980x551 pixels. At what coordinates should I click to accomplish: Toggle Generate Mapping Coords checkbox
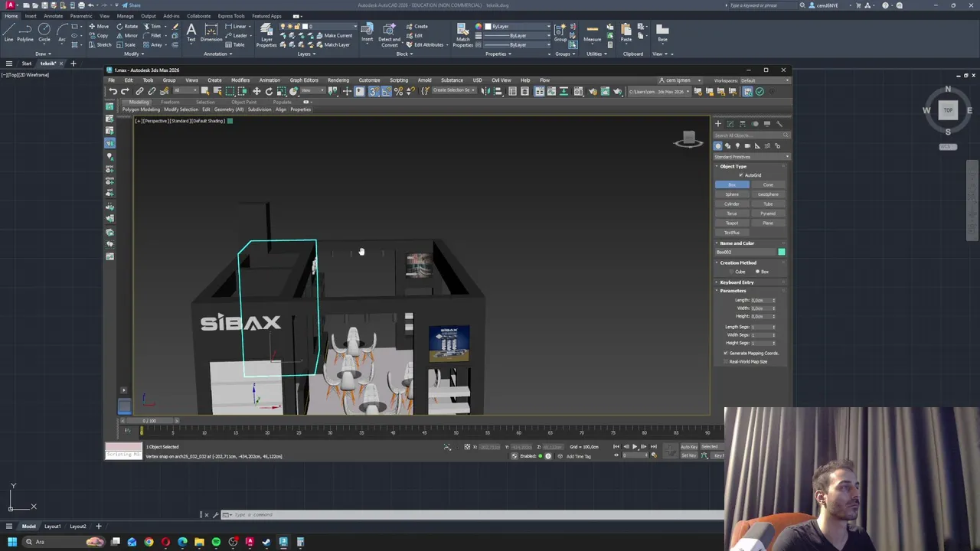click(726, 354)
